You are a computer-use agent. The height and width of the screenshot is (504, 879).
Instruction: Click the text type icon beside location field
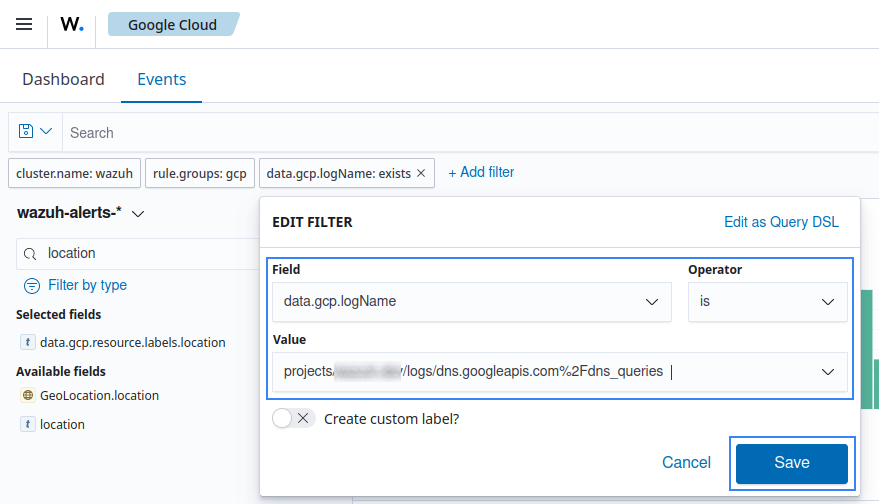tap(28, 424)
